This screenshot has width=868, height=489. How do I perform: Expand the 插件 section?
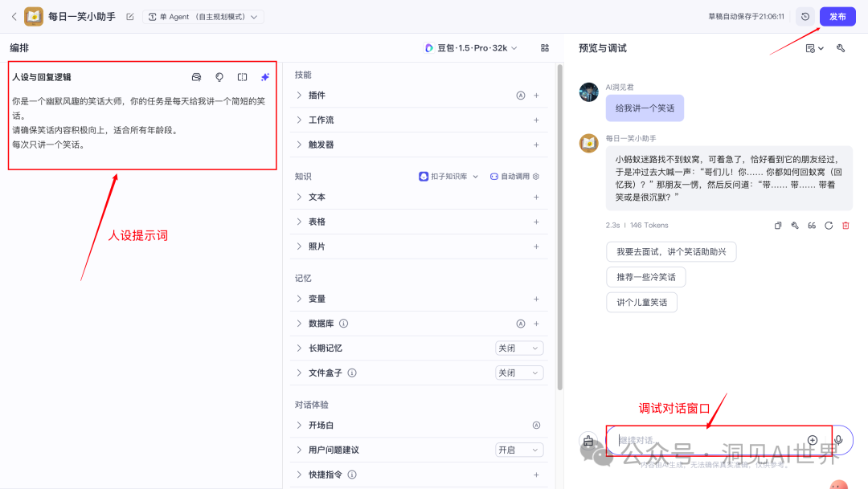pyautogui.click(x=299, y=95)
